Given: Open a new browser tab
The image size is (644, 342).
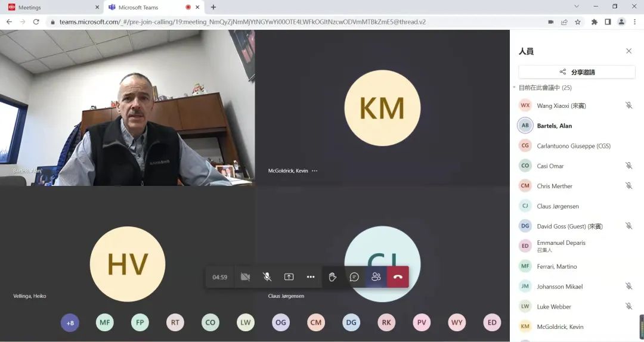Looking at the screenshot, I should [213, 7].
